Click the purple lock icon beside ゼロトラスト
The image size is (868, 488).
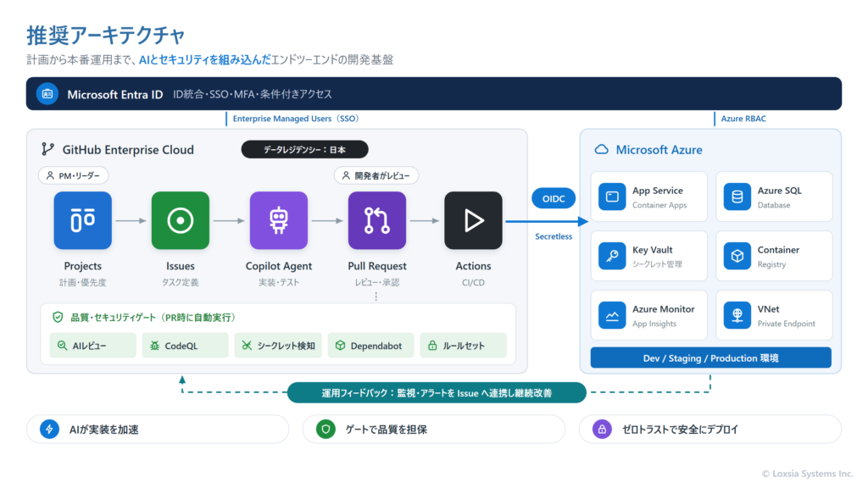coord(602,429)
